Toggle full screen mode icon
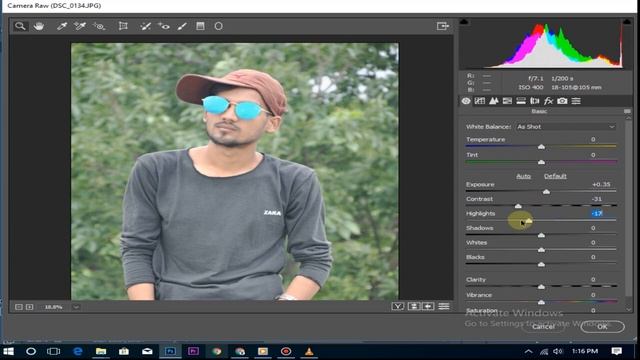Screen dimensions: 640x360 [442, 26]
